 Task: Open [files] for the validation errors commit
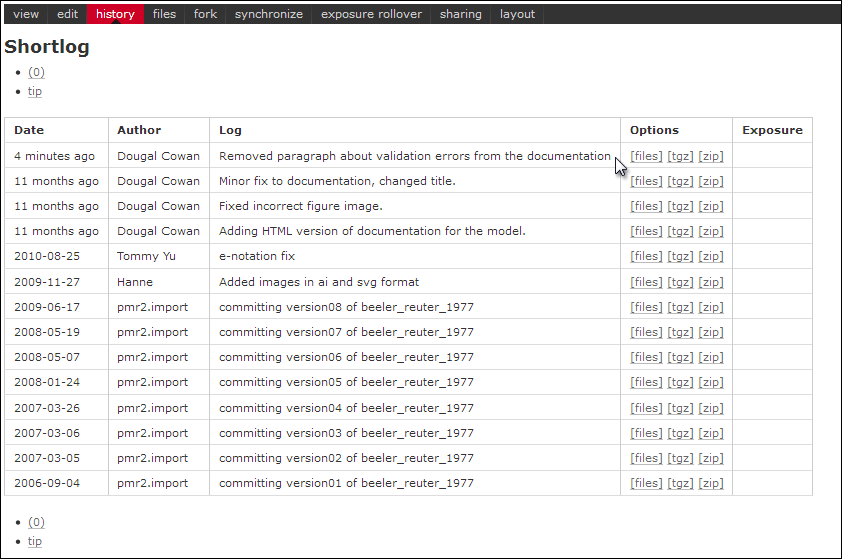pyautogui.click(x=646, y=156)
